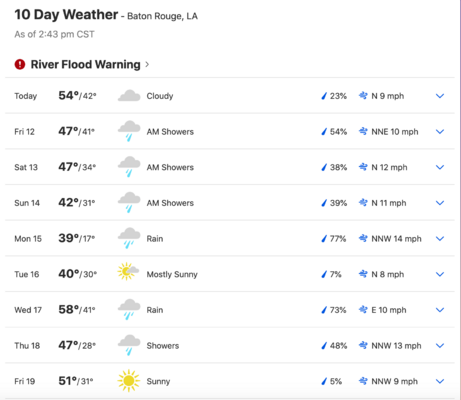Click the cloudy icon for Today
The width and height of the screenshot is (461, 400).
point(129,96)
